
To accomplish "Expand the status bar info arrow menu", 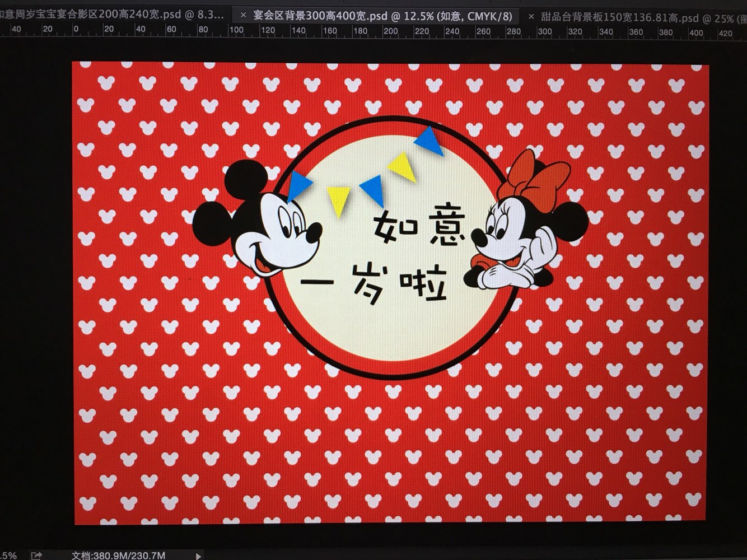I will point(198,556).
